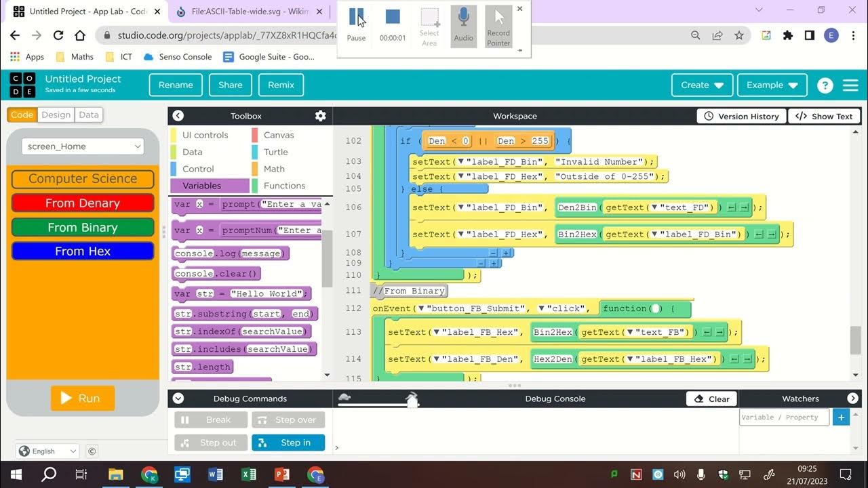The image size is (868, 488).
Task: Open Windows Start menu
Action: 15,474
